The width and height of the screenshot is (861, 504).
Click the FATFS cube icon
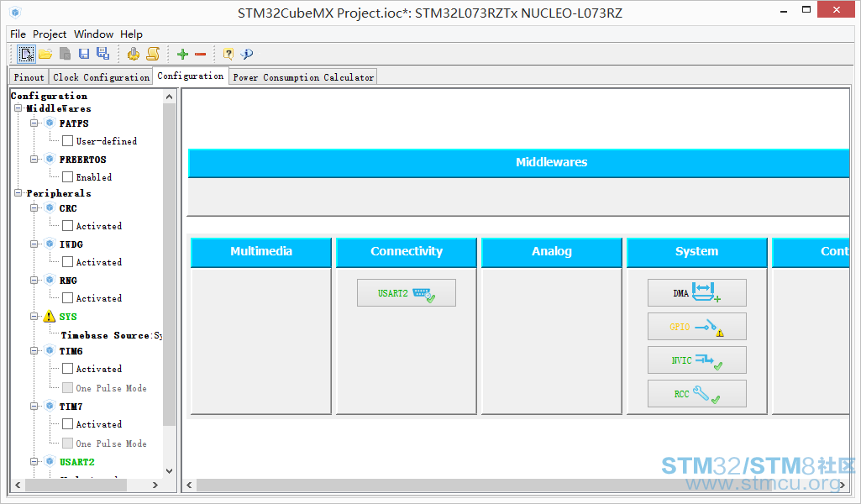point(50,123)
